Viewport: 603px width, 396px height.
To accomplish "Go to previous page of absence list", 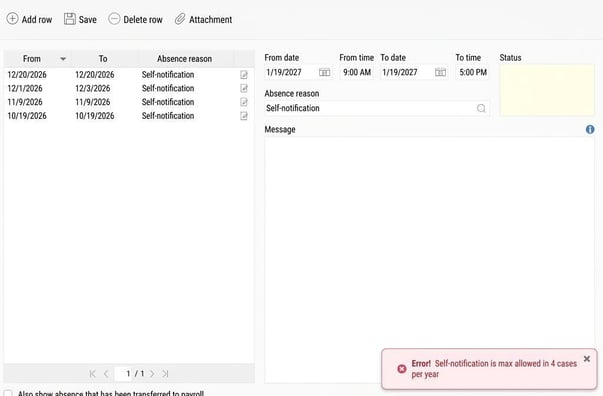I will pos(106,373).
